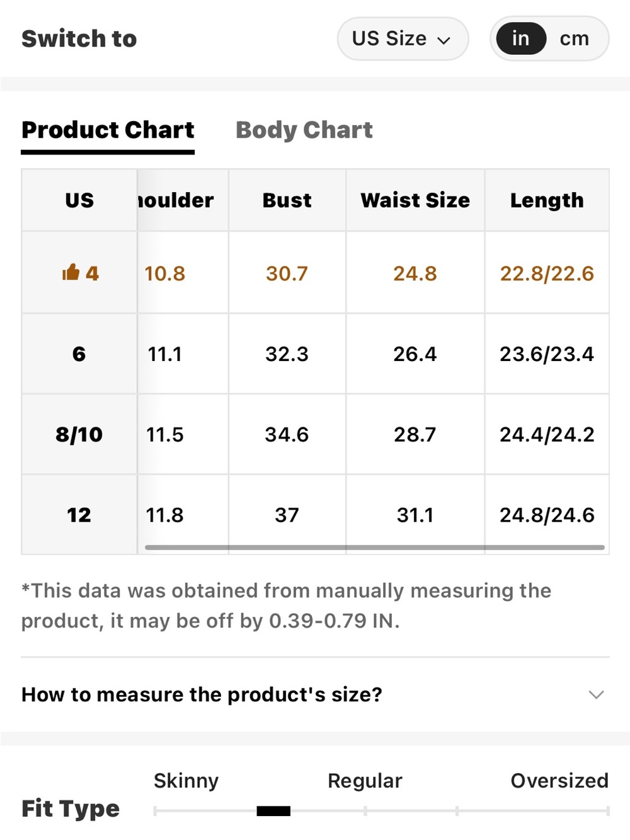Click the Skinny fit label
This screenshot has height=840, width=630.
186,781
